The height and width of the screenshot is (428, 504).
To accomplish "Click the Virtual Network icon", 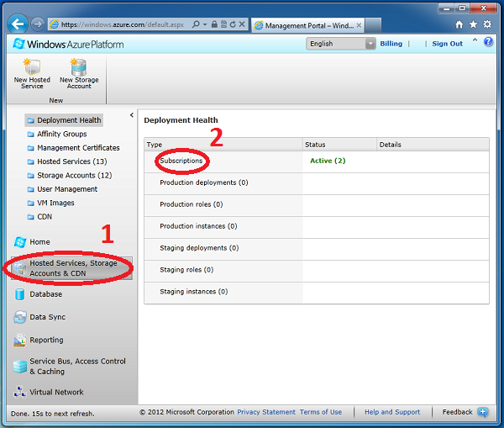I will pos(19,392).
